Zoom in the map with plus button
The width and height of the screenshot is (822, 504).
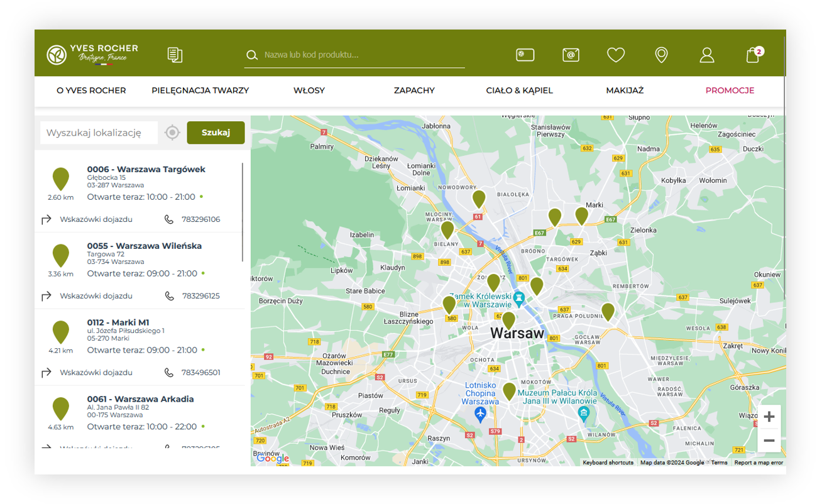(769, 417)
